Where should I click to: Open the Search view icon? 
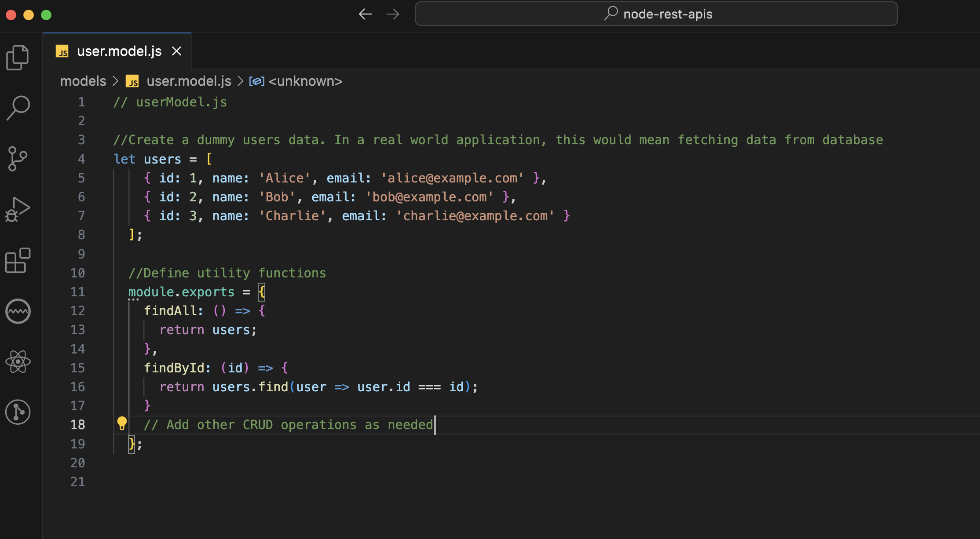pyautogui.click(x=18, y=108)
